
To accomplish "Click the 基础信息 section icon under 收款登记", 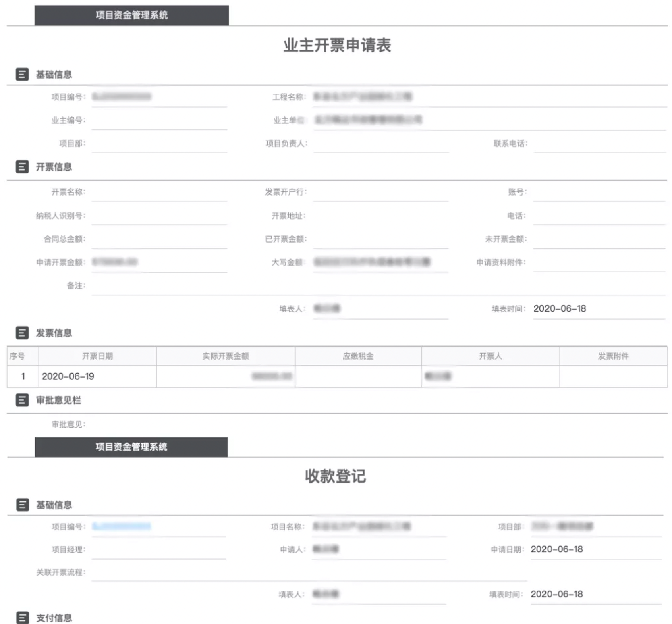I will point(23,505).
